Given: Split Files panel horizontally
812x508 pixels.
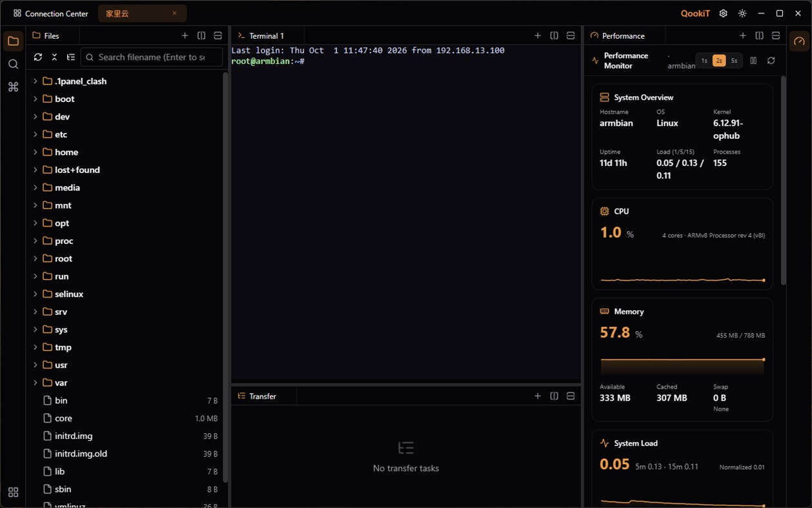Looking at the screenshot, I should click(218, 36).
